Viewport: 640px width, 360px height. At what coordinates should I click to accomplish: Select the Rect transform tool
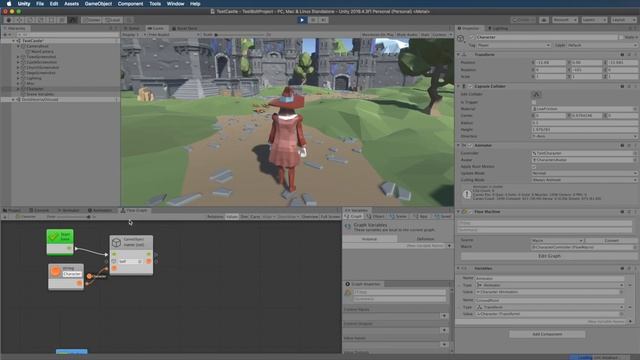(x=51, y=20)
